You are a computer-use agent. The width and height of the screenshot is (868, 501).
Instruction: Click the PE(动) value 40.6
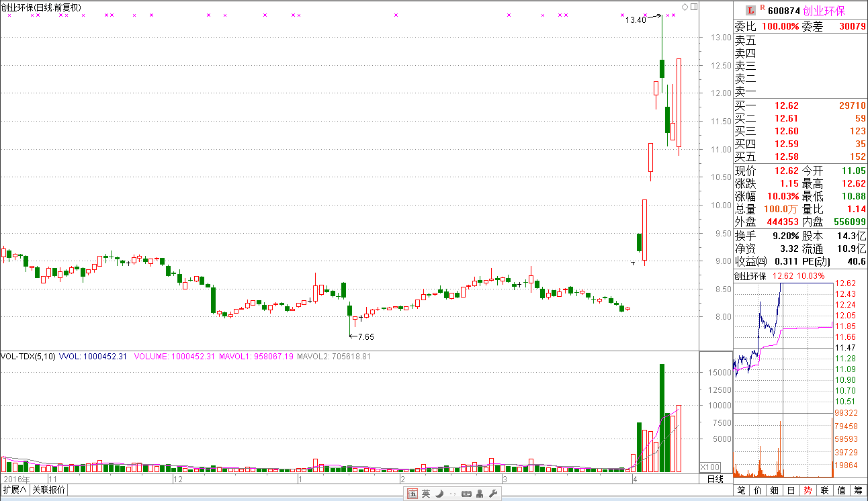pyautogui.click(x=857, y=262)
